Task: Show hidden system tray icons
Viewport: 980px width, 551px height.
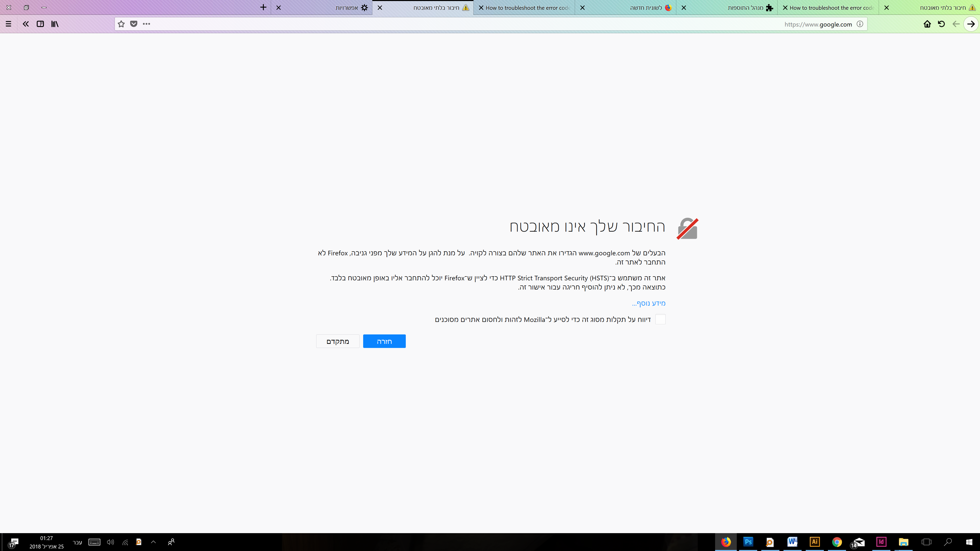Action: click(x=153, y=542)
